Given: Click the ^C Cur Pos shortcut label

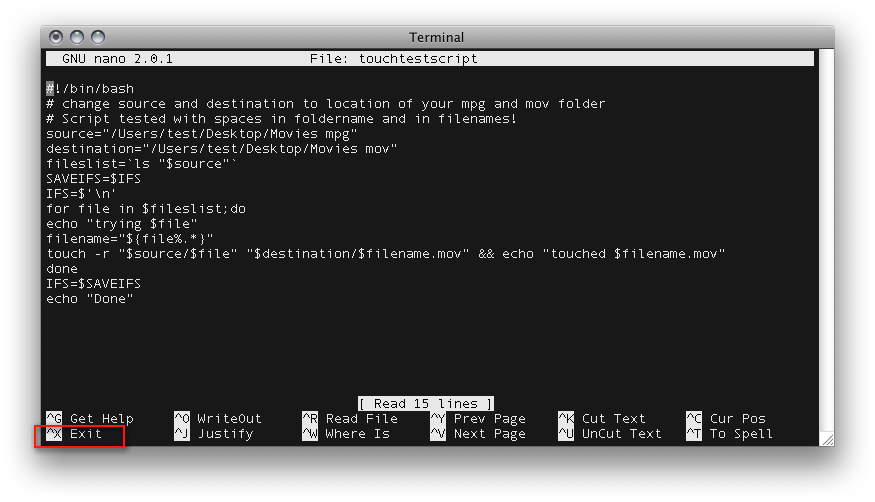Looking at the screenshot, I should click(x=725, y=418).
